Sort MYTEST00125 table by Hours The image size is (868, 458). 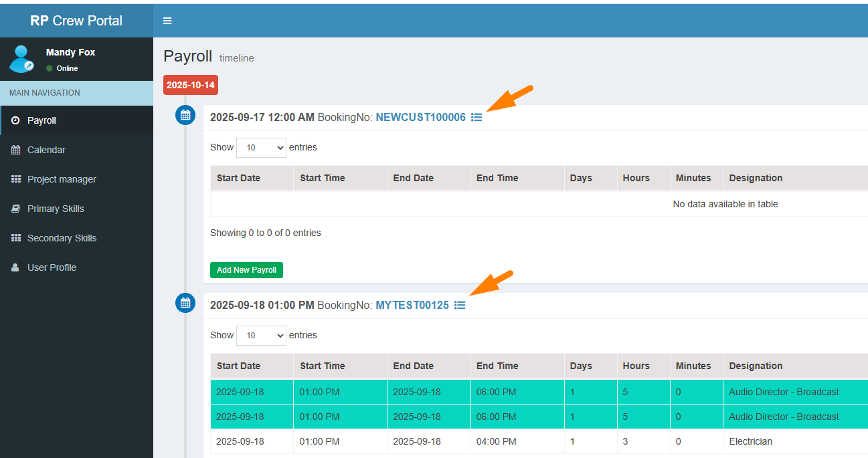644,366
